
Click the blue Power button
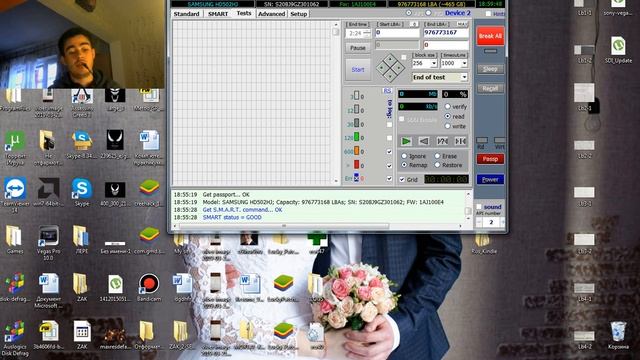[490, 179]
